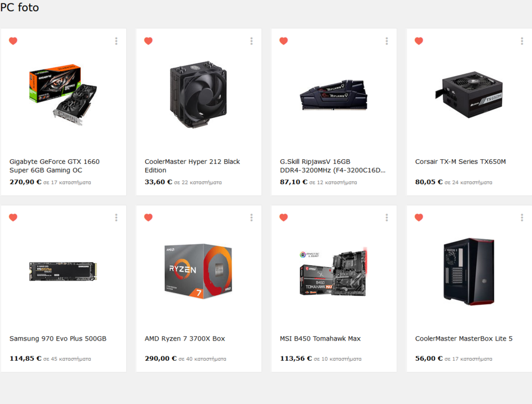532x404 pixels.
Task: Click the Corsair TX650M power supply image
Action: pyautogui.click(x=469, y=94)
